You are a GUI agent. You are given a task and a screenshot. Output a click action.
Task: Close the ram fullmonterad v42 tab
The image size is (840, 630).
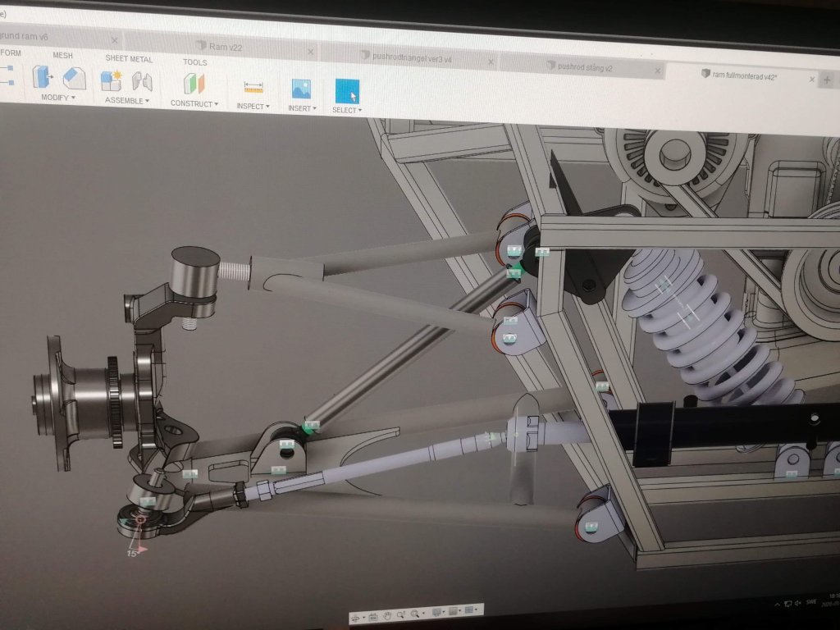812,80
